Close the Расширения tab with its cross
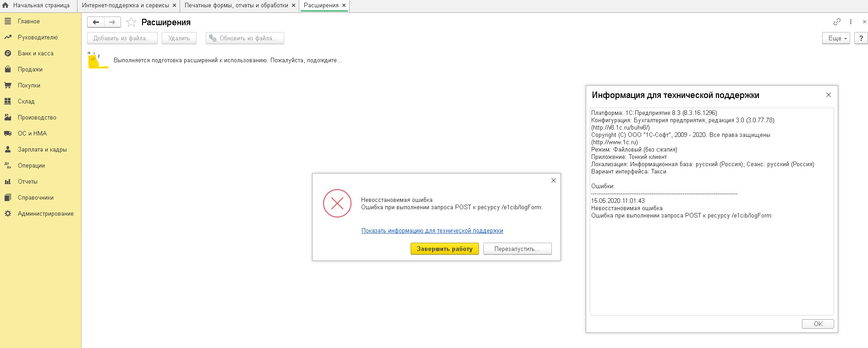 [344, 5]
